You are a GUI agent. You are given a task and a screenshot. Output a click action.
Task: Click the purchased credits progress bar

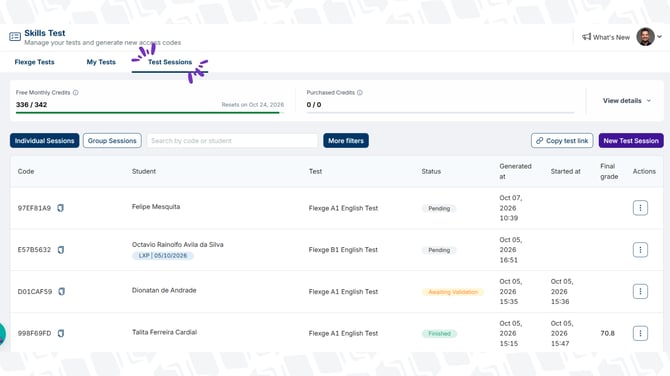(x=440, y=113)
